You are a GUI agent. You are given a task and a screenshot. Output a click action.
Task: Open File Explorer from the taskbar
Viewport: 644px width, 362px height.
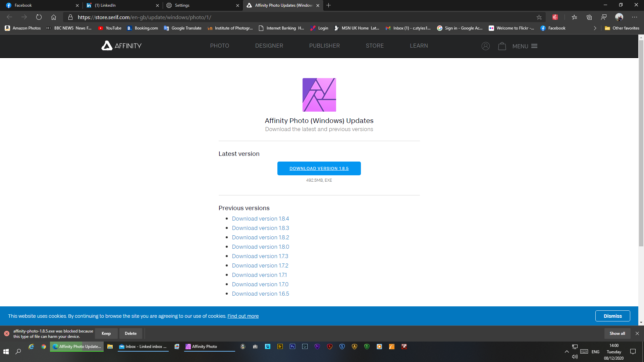point(110,347)
